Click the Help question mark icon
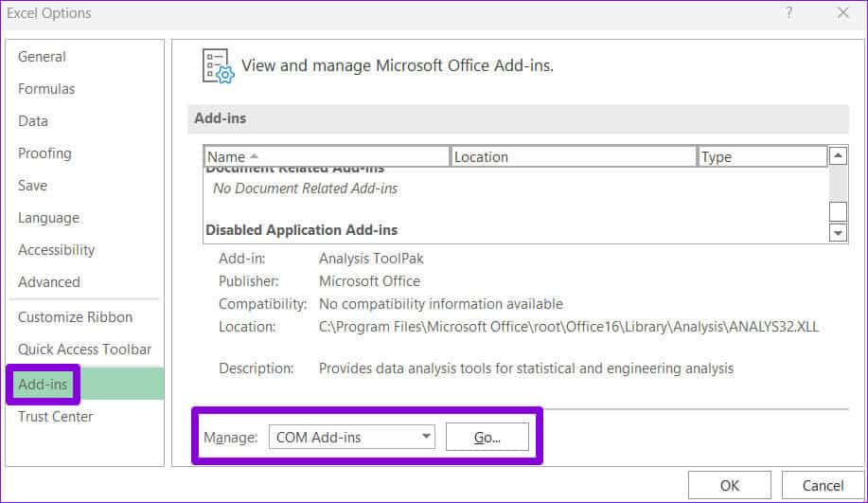Viewport: 868px width, 503px height. 789,12
